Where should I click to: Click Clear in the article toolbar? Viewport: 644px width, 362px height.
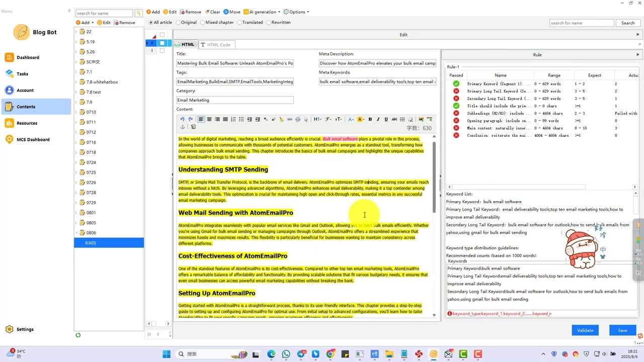(212, 12)
